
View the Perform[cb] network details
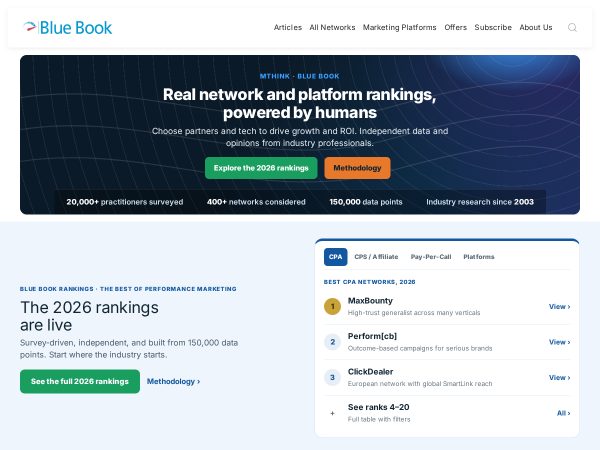click(x=559, y=342)
